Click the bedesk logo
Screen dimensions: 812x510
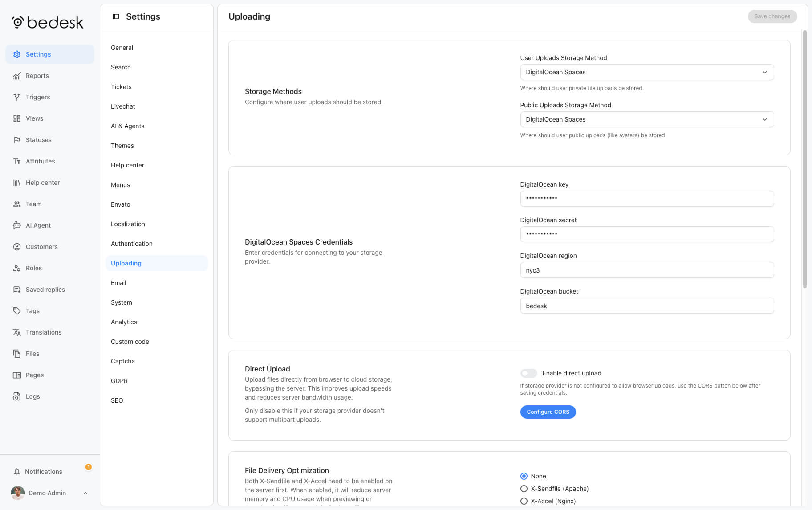47,22
